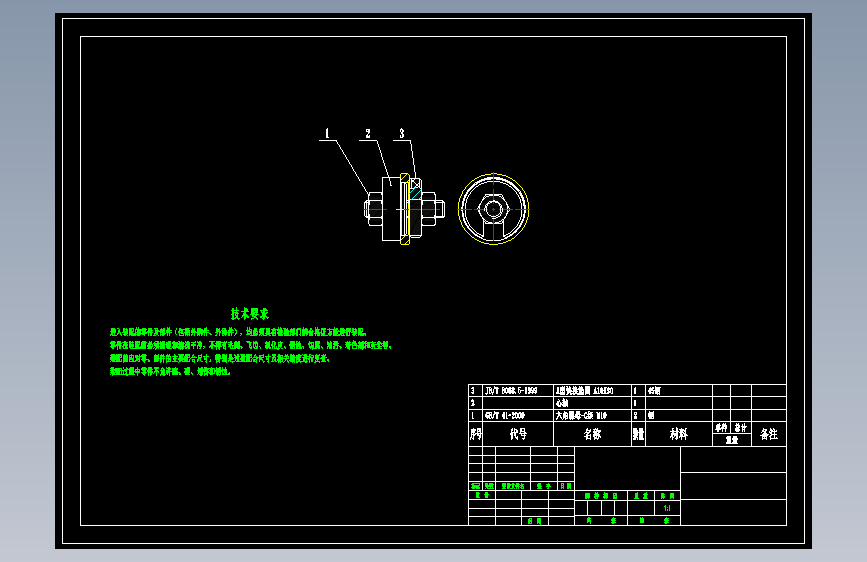
Task: Click the 序号 column header in parts list
Action: (476, 434)
